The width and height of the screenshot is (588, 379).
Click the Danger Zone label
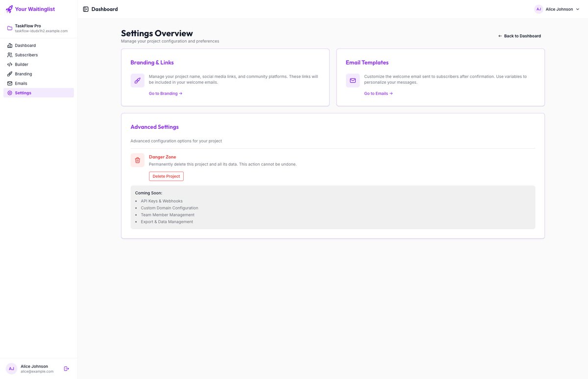pyautogui.click(x=162, y=157)
